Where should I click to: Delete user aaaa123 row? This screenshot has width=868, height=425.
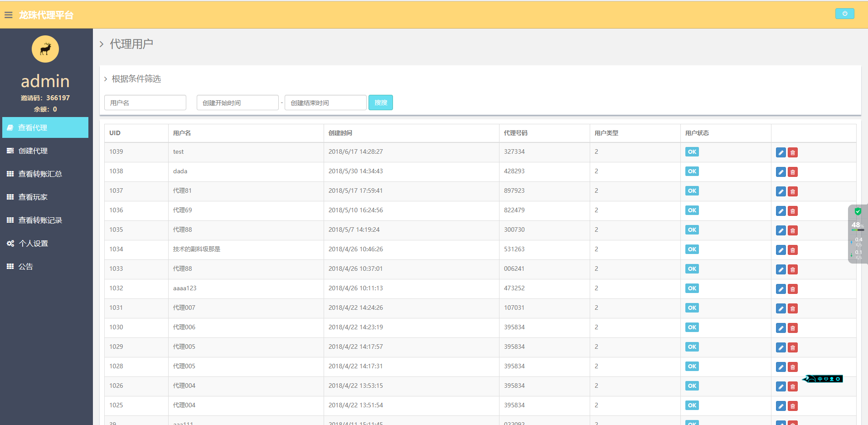coord(793,289)
